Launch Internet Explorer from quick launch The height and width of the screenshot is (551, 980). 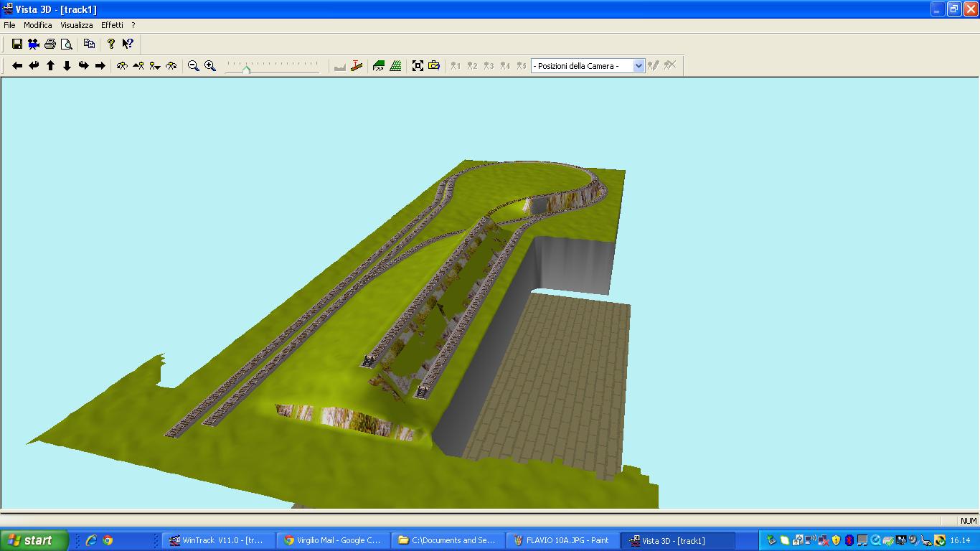[91, 540]
